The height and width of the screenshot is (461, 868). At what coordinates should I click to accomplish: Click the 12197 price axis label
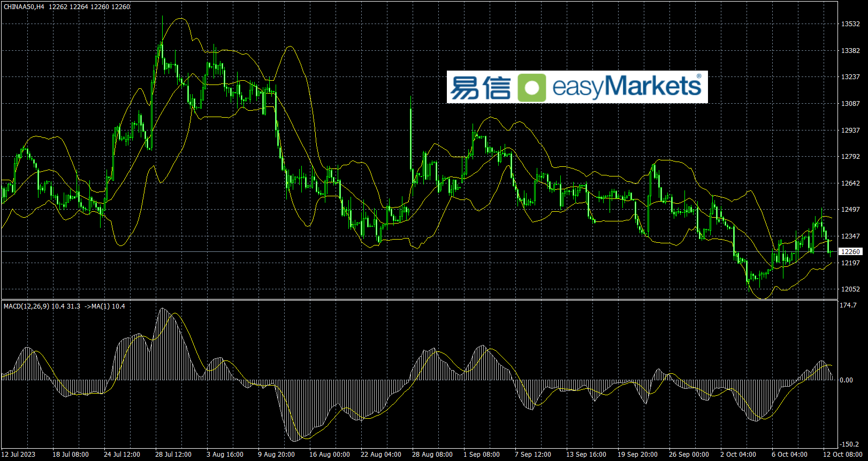(850, 263)
